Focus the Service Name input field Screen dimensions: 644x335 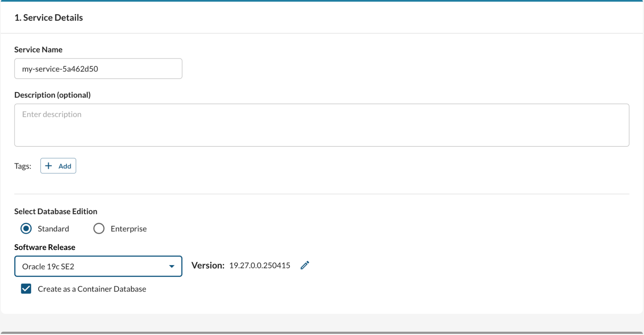pos(98,69)
